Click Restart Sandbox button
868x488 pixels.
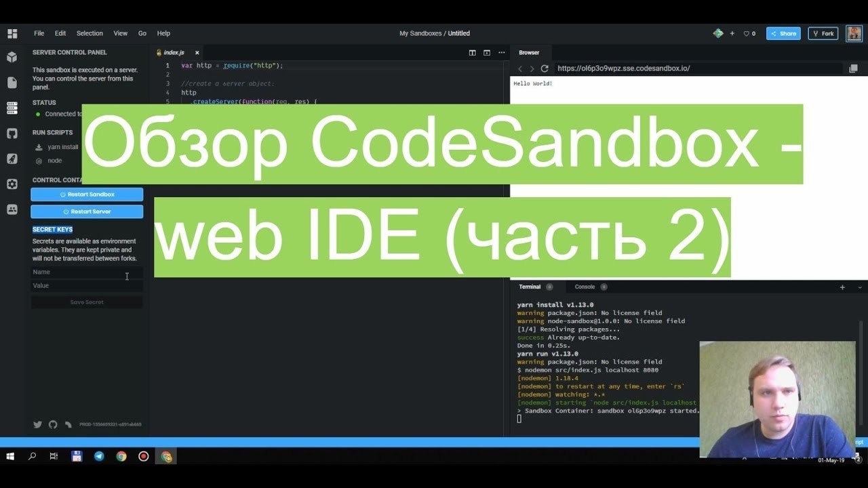click(87, 195)
